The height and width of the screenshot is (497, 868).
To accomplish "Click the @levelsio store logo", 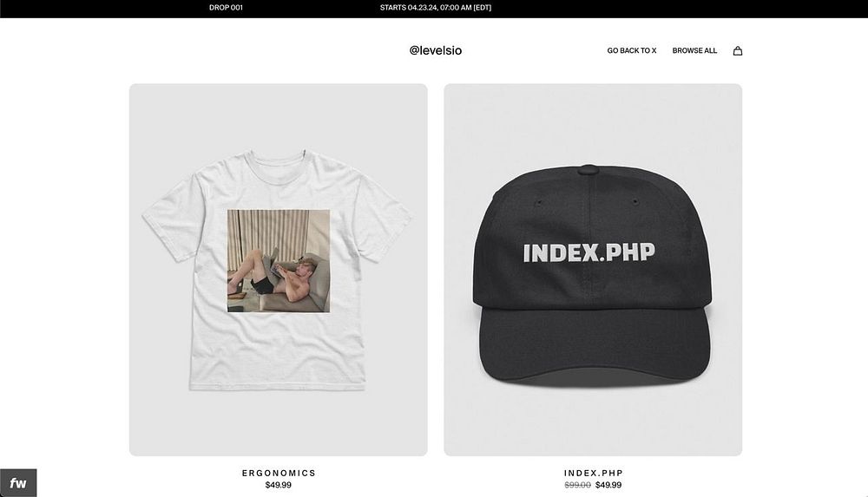I will [x=435, y=50].
